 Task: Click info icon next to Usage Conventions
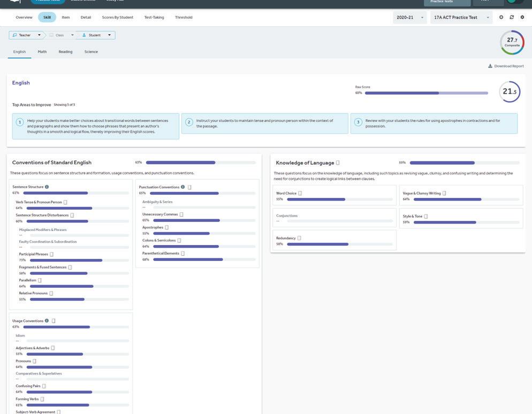(x=47, y=321)
